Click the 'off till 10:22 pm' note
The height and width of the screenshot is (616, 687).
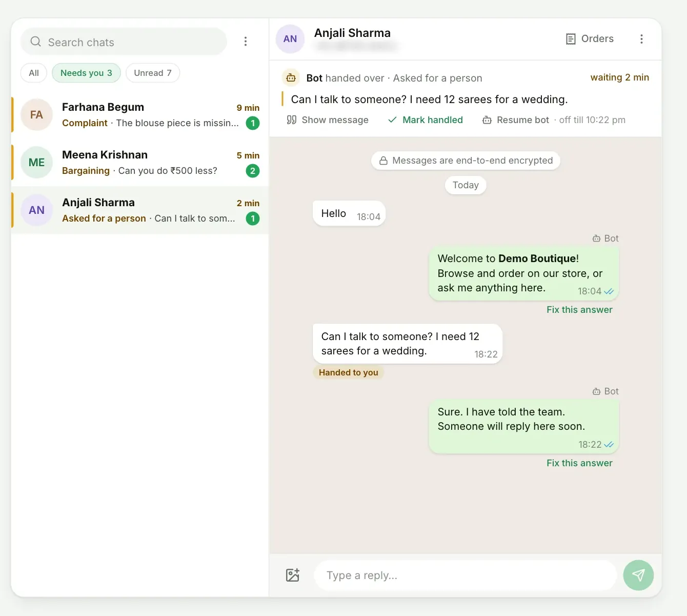point(592,120)
